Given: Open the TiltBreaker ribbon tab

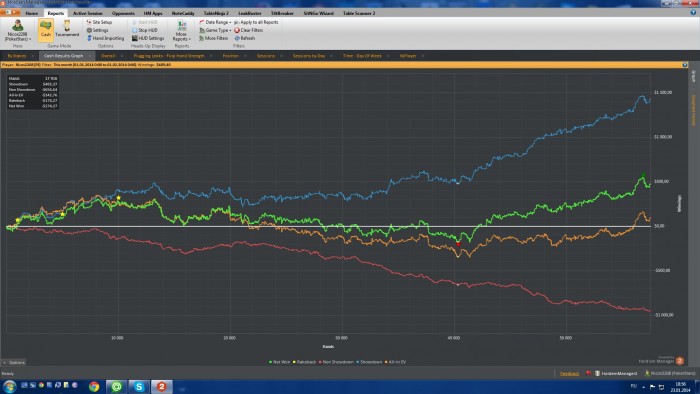Looking at the screenshot, I should pyautogui.click(x=282, y=13).
